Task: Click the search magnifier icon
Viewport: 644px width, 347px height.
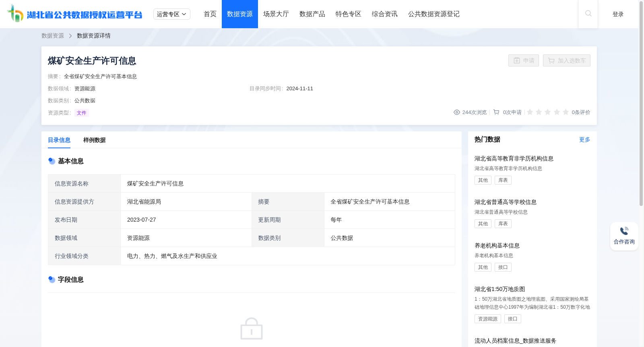Action: (x=588, y=14)
